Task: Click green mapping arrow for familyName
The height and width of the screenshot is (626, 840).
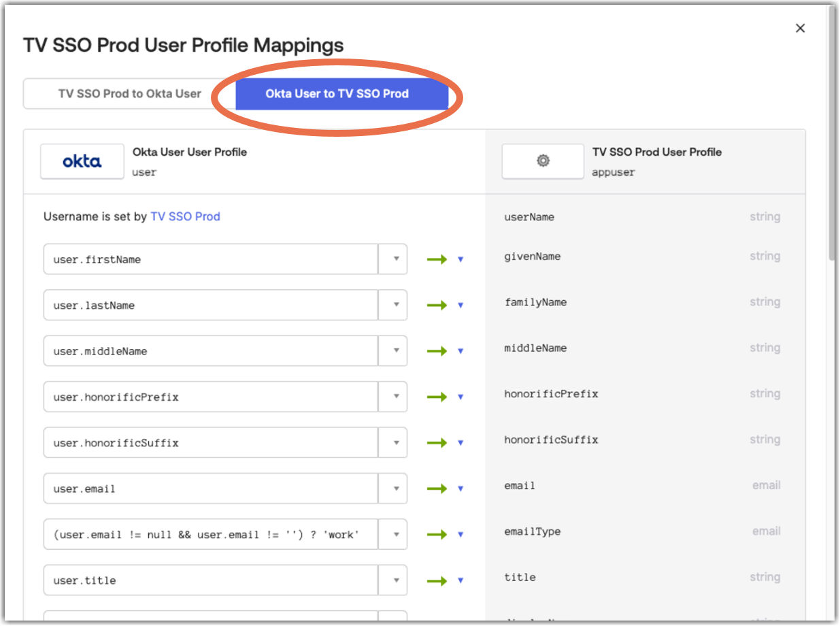Action: point(437,305)
